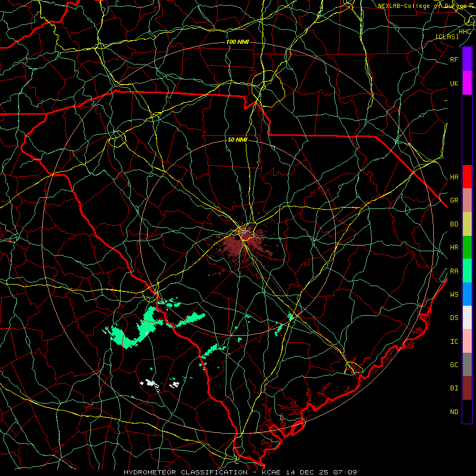Select the yellow BD legend swatch
This screenshot has width=476, height=476.
(467, 224)
